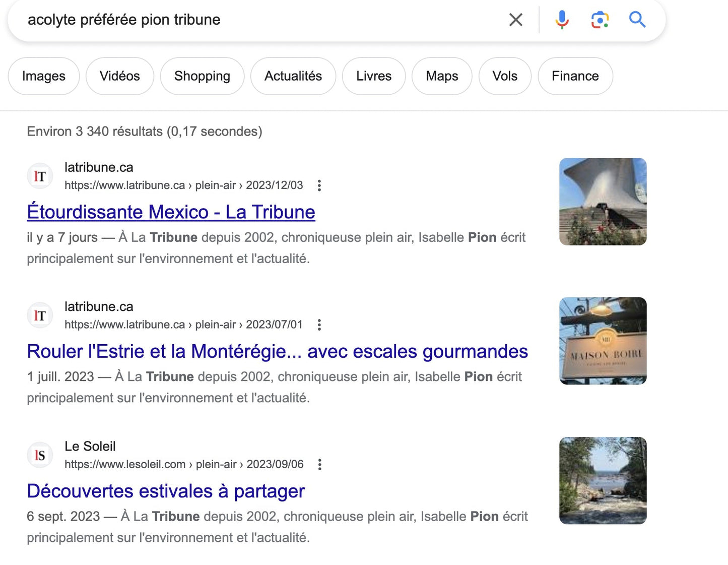Open the Shopping results tab
Image resolution: width=728 pixels, height=565 pixels.
tap(202, 76)
